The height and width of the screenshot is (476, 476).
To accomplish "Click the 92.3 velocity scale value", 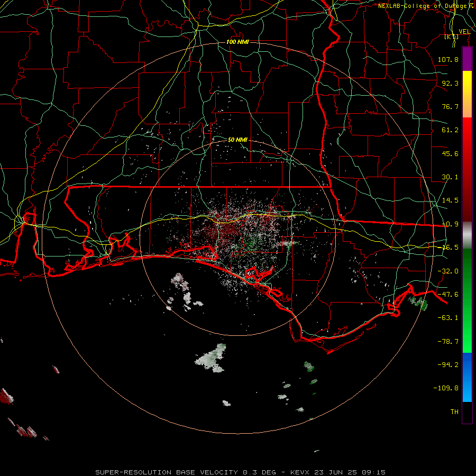I will tap(450, 83).
